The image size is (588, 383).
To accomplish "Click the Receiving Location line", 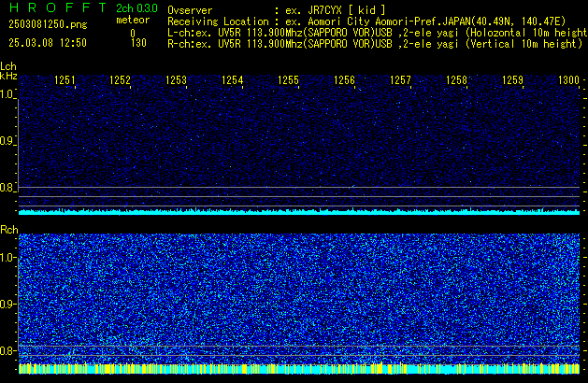I will click(x=366, y=21).
